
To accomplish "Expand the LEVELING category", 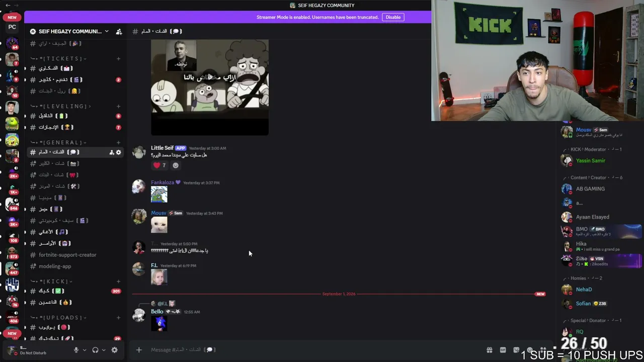I will coord(60,106).
